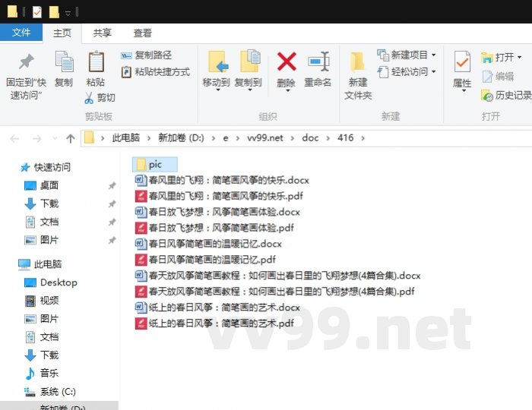Pin the folder to Quick access
The image size is (532, 410).
tap(26, 76)
